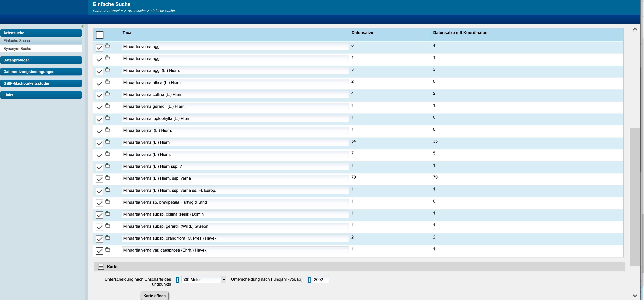Click info icon next to Fundjahr (vor/ab)
This screenshot has height=300, width=644.
309,280
